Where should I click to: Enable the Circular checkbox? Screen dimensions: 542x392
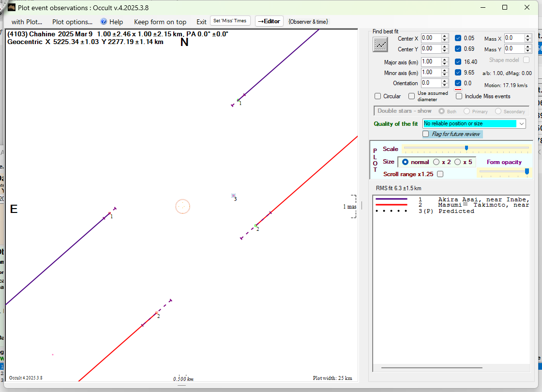click(378, 96)
